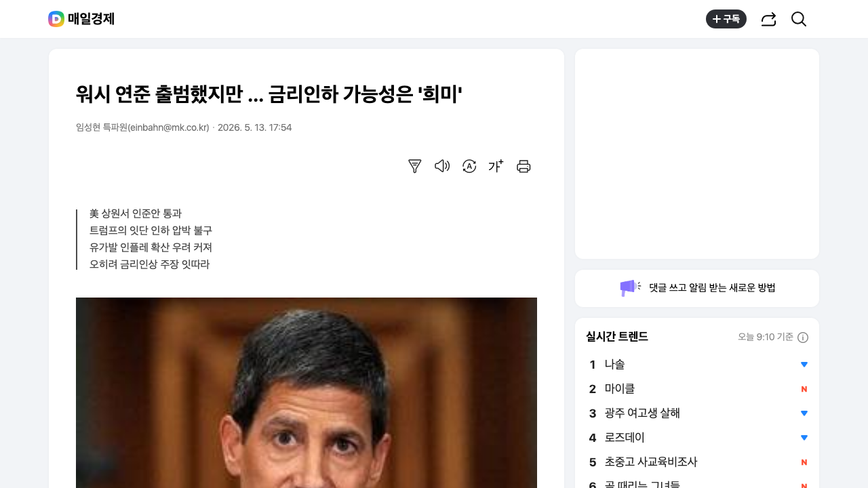Open trending keyword 나솔

(615, 364)
